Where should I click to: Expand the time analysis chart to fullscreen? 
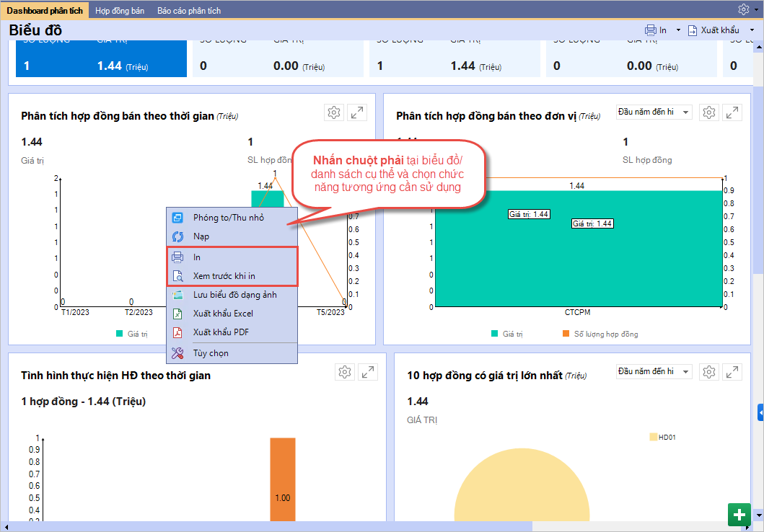pos(356,112)
